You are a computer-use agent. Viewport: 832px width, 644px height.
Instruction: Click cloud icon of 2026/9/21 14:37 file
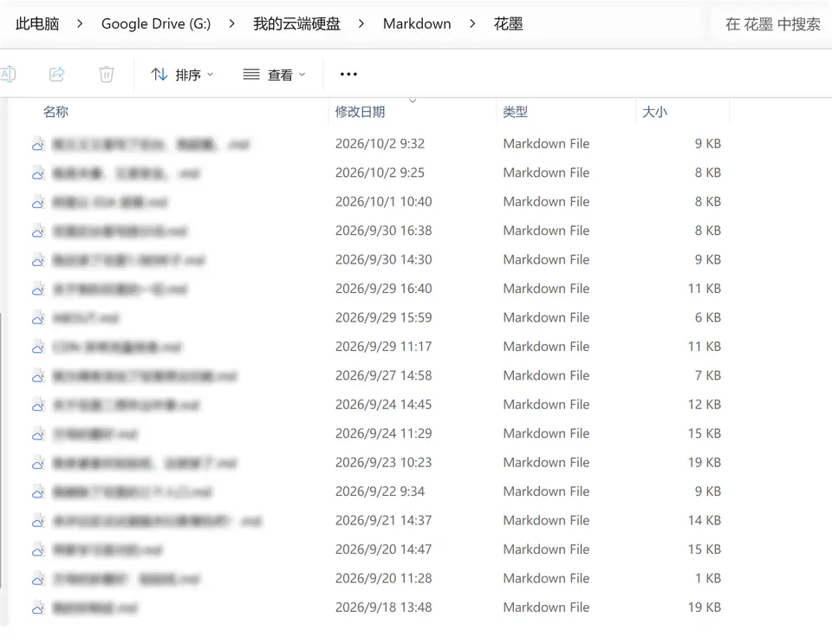tap(37, 521)
